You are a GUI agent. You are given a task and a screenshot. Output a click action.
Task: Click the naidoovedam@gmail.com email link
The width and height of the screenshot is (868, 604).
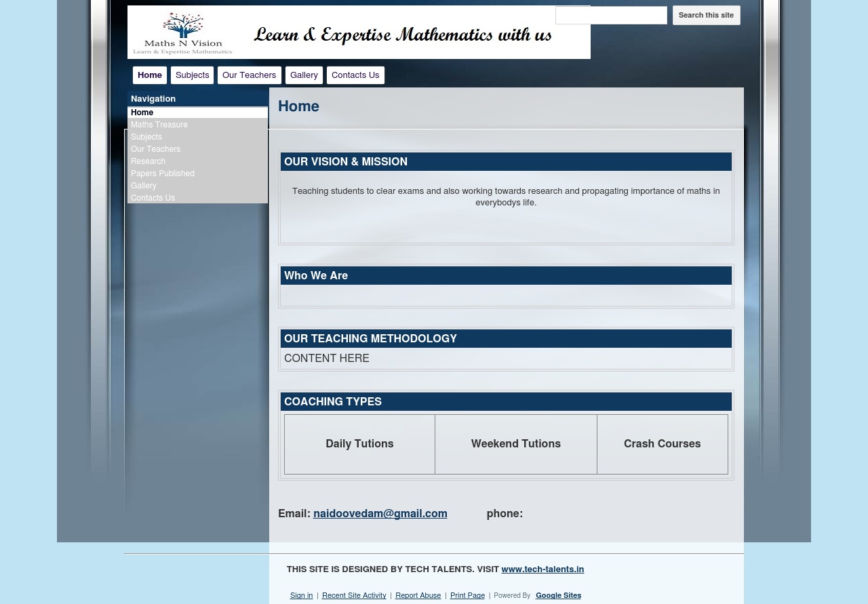380,514
